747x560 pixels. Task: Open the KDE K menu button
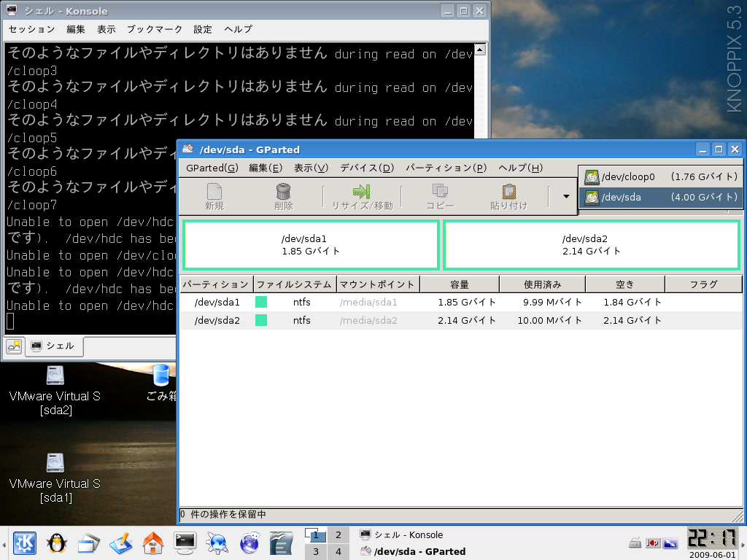(x=25, y=542)
